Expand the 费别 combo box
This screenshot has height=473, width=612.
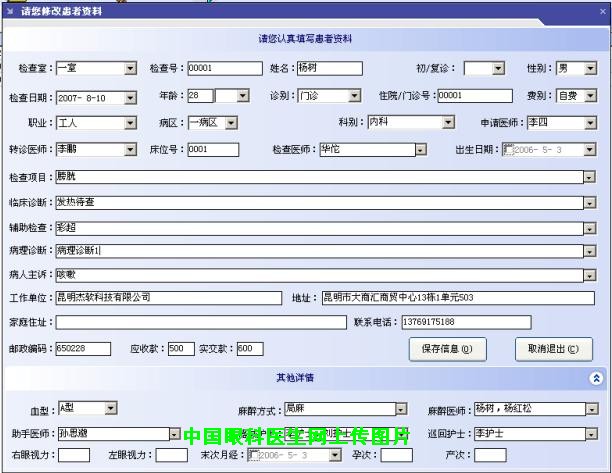point(589,96)
